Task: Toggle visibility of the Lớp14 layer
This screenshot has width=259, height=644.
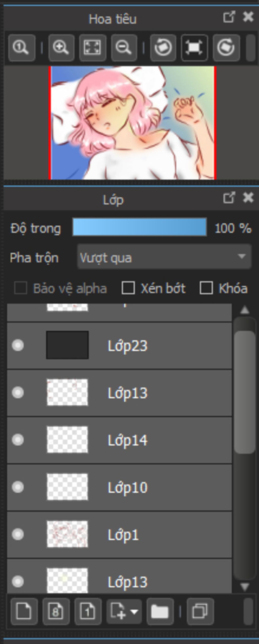Action: pyautogui.click(x=18, y=440)
